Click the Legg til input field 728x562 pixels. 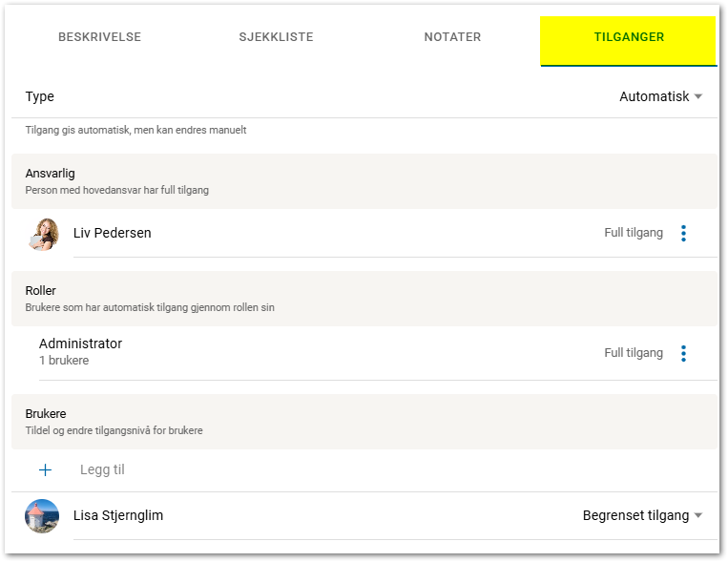(x=103, y=469)
